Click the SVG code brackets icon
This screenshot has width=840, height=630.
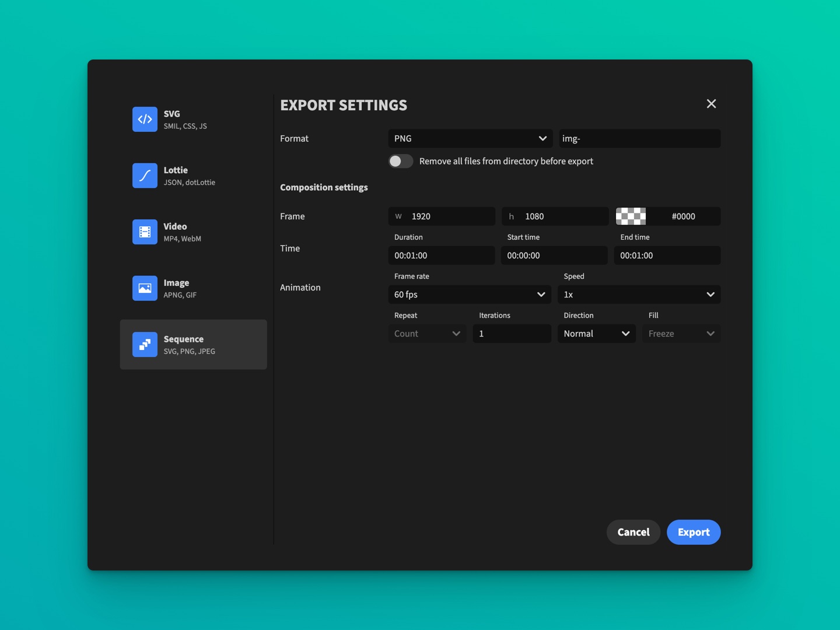tap(145, 119)
